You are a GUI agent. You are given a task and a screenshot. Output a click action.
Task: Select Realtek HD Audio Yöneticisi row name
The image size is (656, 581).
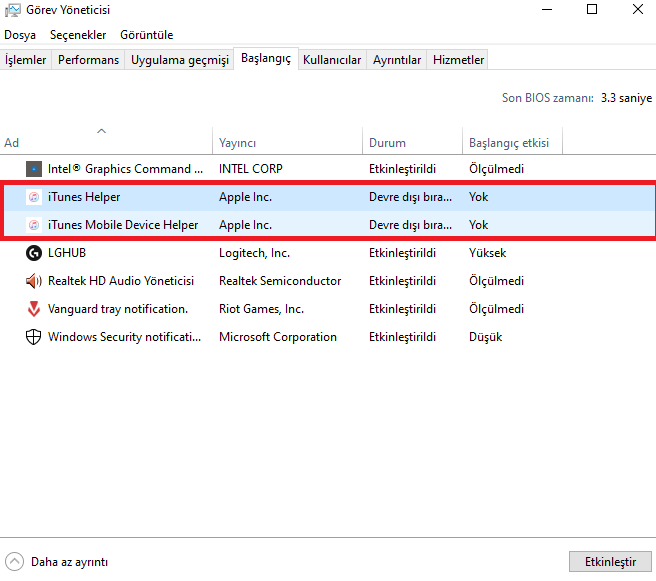121,281
